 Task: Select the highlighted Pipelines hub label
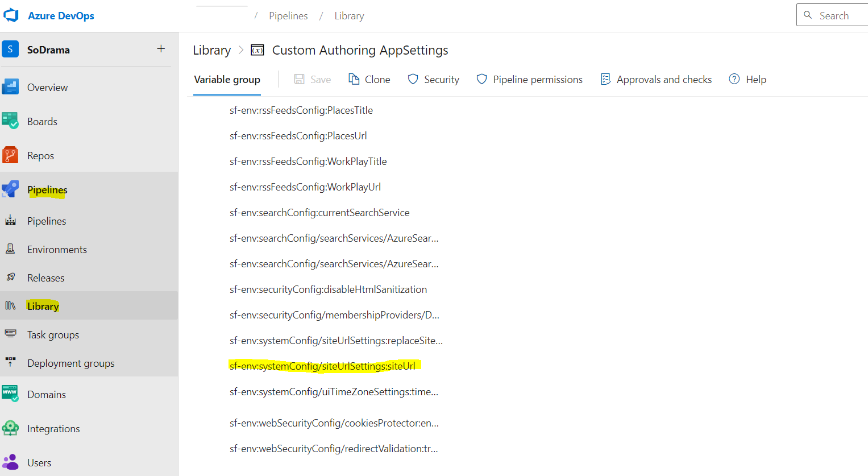coord(47,190)
